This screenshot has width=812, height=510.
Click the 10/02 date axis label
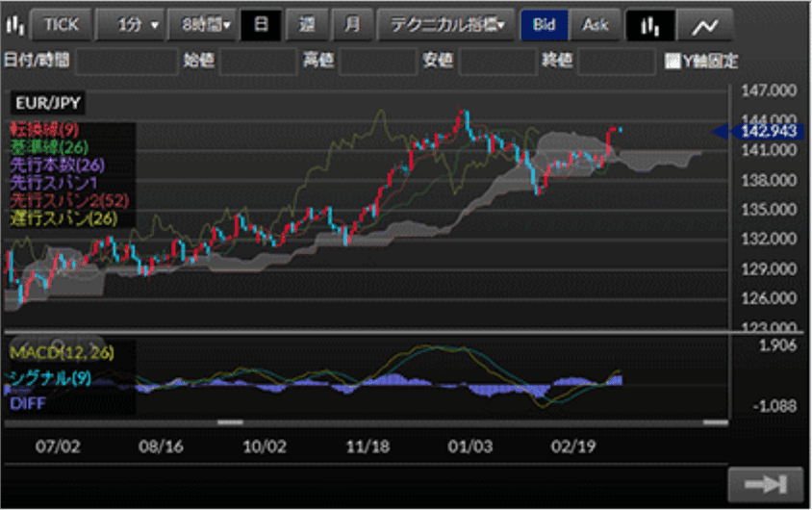click(x=265, y=446)
